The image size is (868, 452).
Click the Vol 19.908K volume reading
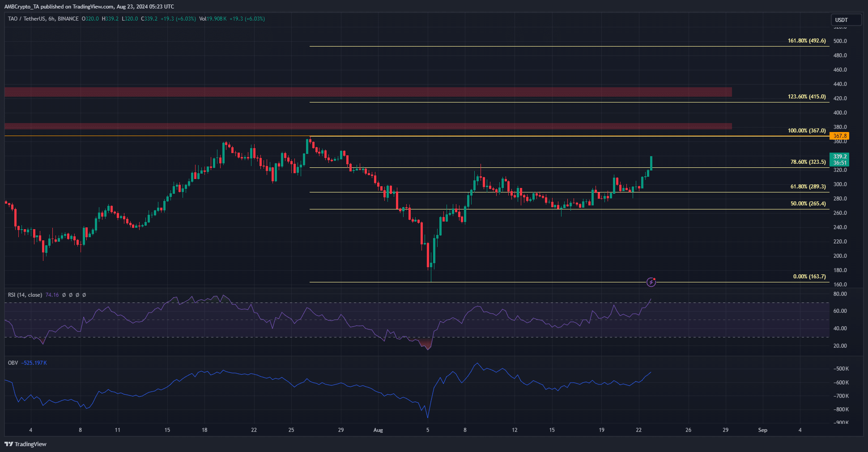pos(213,19)
